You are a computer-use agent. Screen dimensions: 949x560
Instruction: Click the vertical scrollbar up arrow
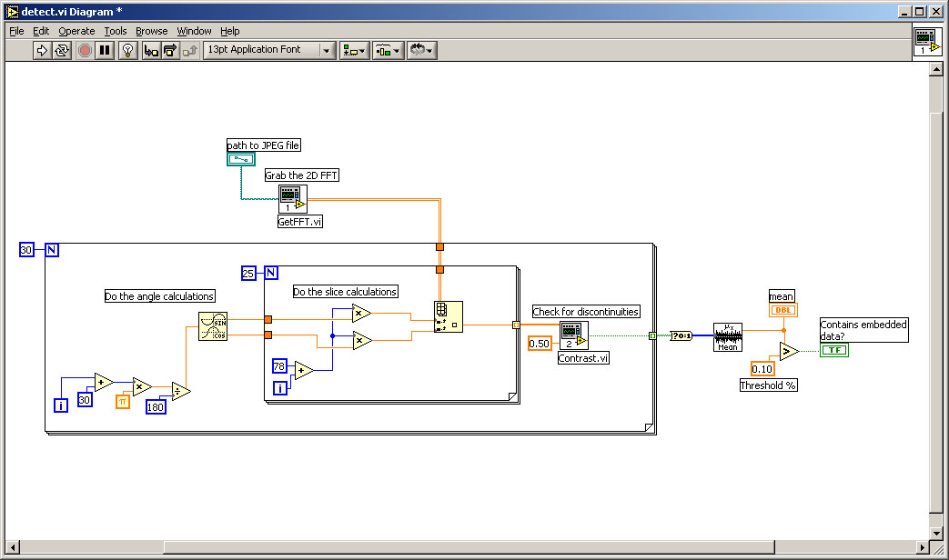[x=935, y=69]
